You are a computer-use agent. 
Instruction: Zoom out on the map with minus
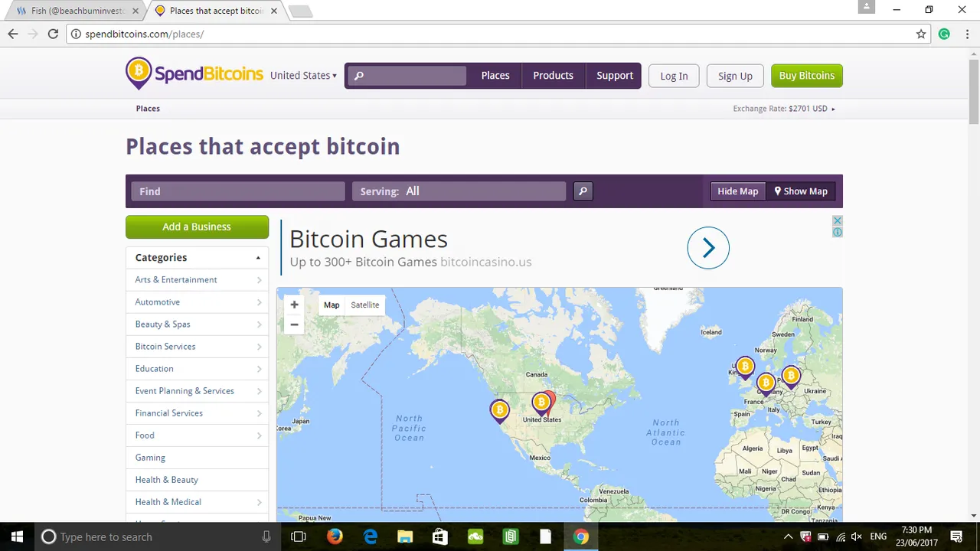pos(294,324)
